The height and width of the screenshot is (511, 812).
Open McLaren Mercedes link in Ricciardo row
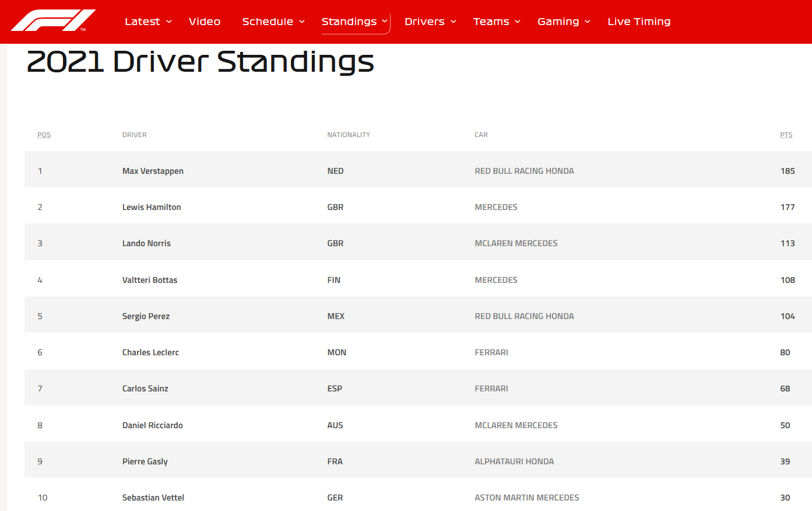pyautogui.click(x=516, y=425)
